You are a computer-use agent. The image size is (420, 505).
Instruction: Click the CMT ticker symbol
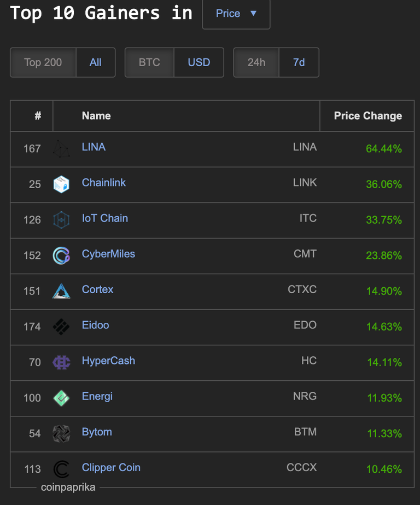pos(305,254)
